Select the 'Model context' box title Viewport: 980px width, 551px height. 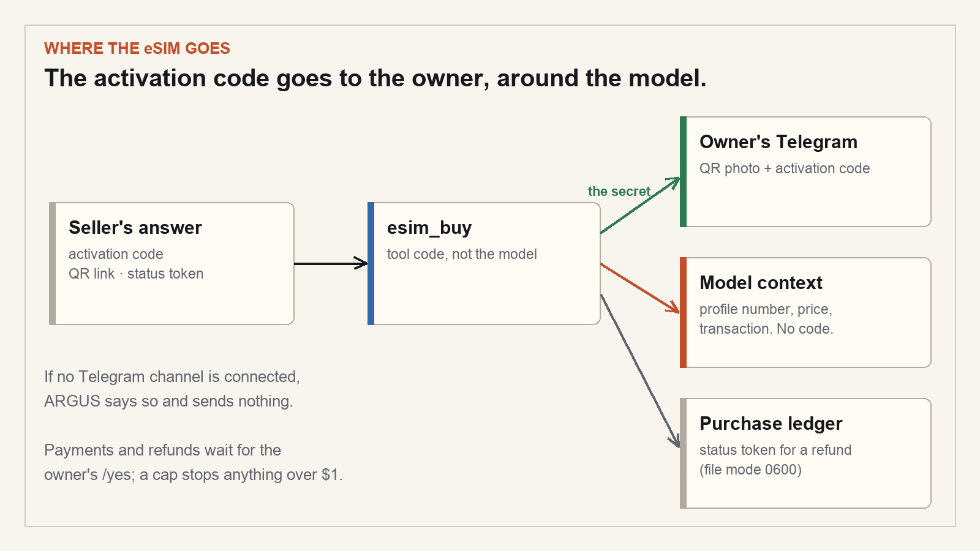pos(761,283)
